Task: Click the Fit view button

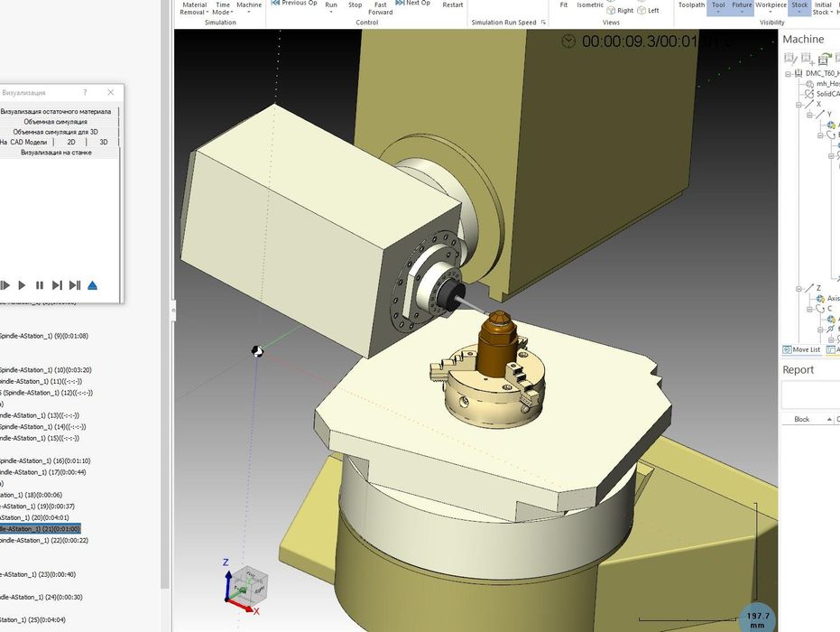Action: 564,5
